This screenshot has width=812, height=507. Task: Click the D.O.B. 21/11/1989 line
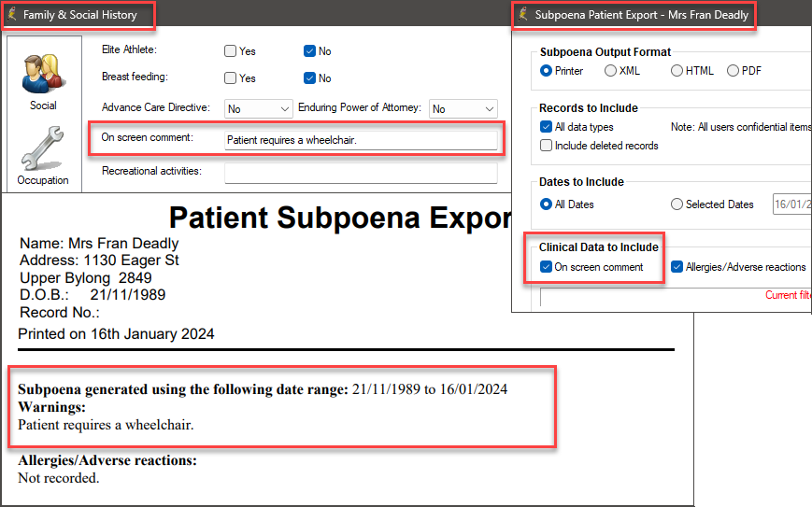click(x=93, y=295)
